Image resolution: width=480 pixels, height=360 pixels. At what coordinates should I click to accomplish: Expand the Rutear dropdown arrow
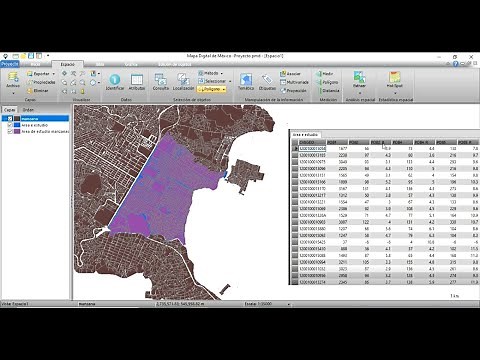(x=360, y=93)
